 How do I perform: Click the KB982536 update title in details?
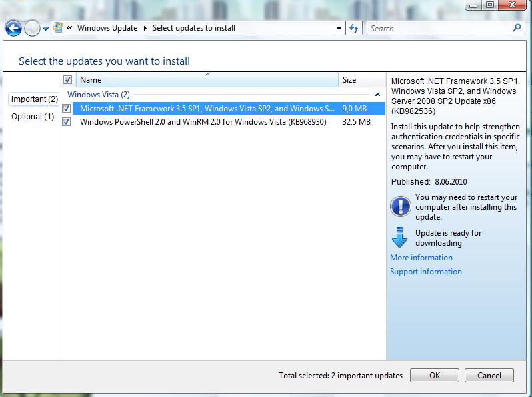455,96
